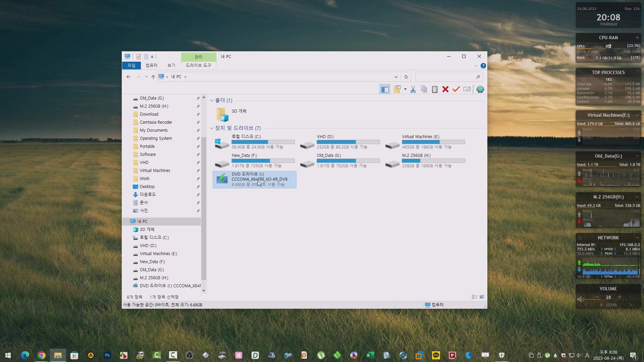Open Portable folder in sidebar
This screenshot has width=644, height=362.
tap(147, 146)
